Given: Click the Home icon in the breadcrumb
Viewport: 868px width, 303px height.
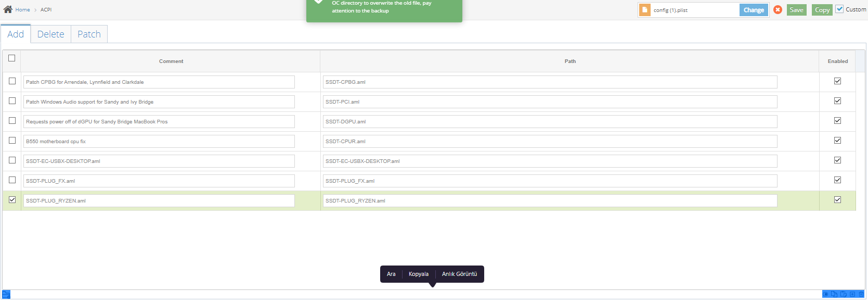Looking at the screenshot, I should tap(8, 9).
